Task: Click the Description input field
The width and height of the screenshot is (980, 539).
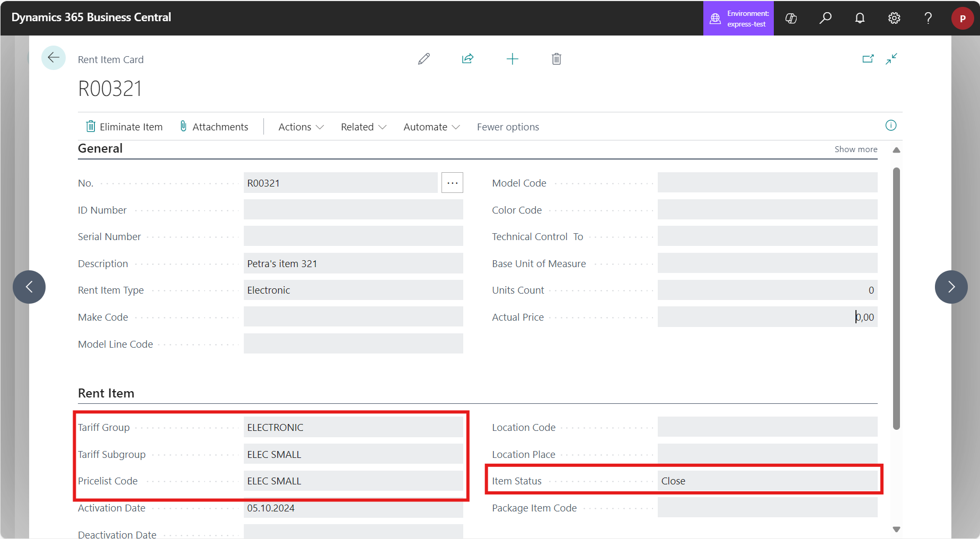Action: click(x=353, y=263)
